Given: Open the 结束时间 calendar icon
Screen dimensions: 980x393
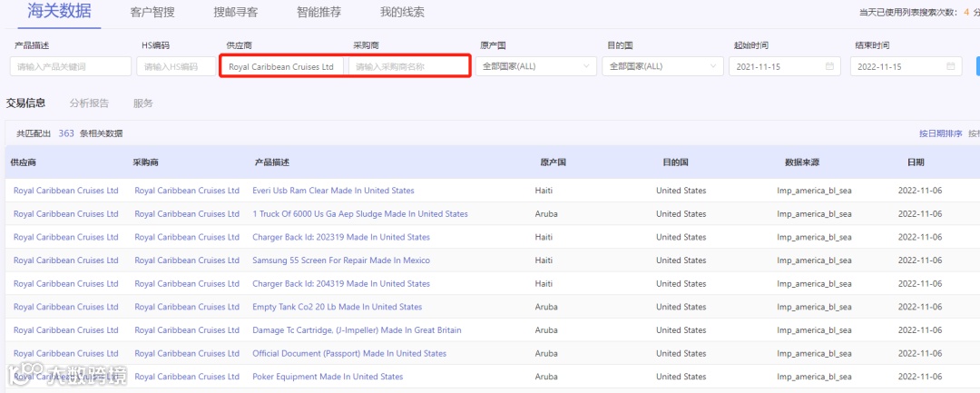Looking at the screenshot, I should pyautogui.click(x=950, y=66).
